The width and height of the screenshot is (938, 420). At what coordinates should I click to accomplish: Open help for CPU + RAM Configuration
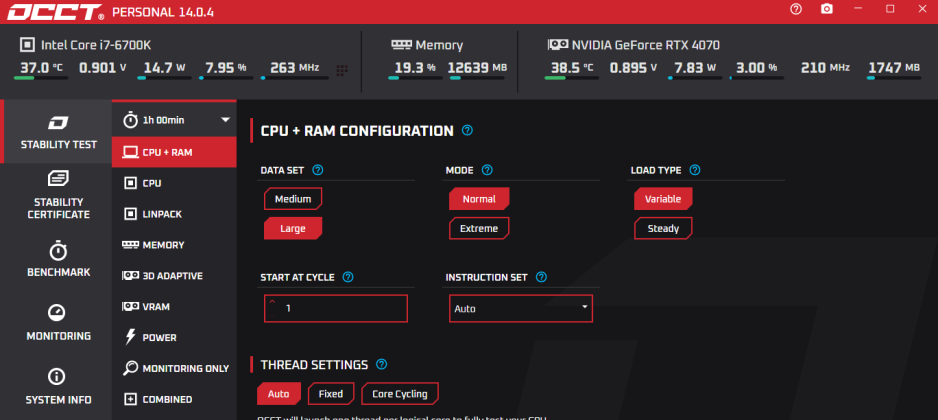[467, 130]
